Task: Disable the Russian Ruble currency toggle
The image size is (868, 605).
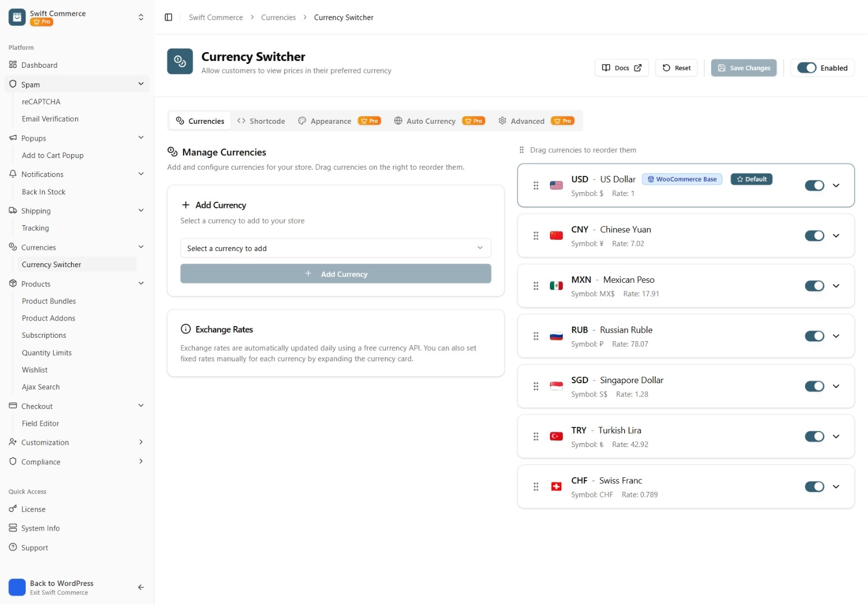Action: point(814,336)
